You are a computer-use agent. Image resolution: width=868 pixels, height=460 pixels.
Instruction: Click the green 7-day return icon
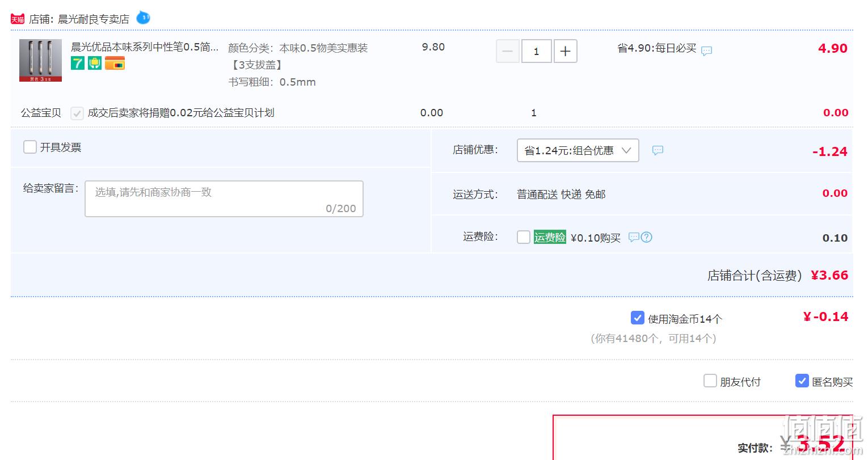click(78, 63)
